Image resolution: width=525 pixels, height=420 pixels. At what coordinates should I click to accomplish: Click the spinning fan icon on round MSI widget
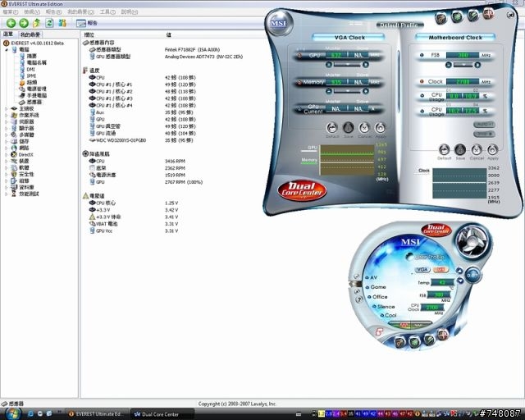pos(472,242)
